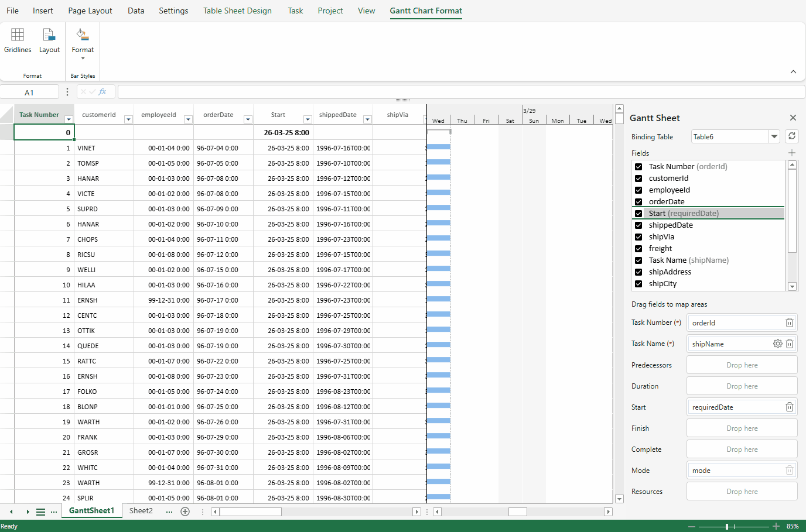Collapse the ribbon with the chevron

[793, 72]
